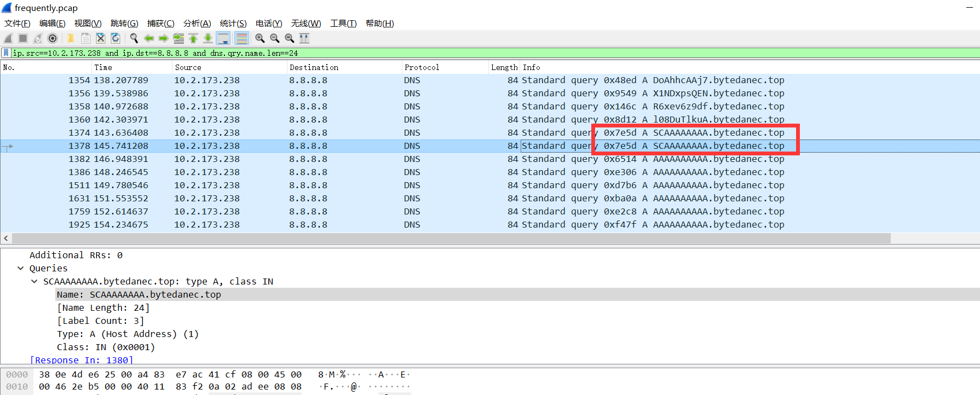Open a capture file with folder icon
Viewport: 980px width, 395px height.
[71, 38]
